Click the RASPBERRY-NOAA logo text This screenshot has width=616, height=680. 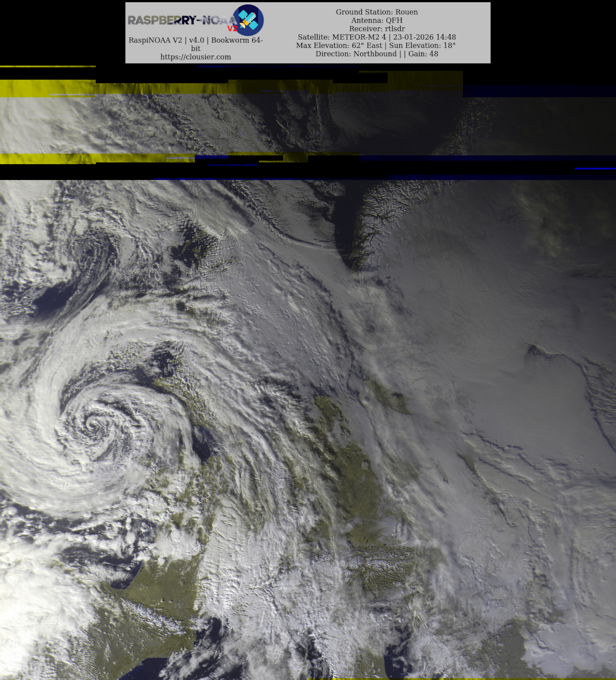pyautogui.click(x=182, y=20)
